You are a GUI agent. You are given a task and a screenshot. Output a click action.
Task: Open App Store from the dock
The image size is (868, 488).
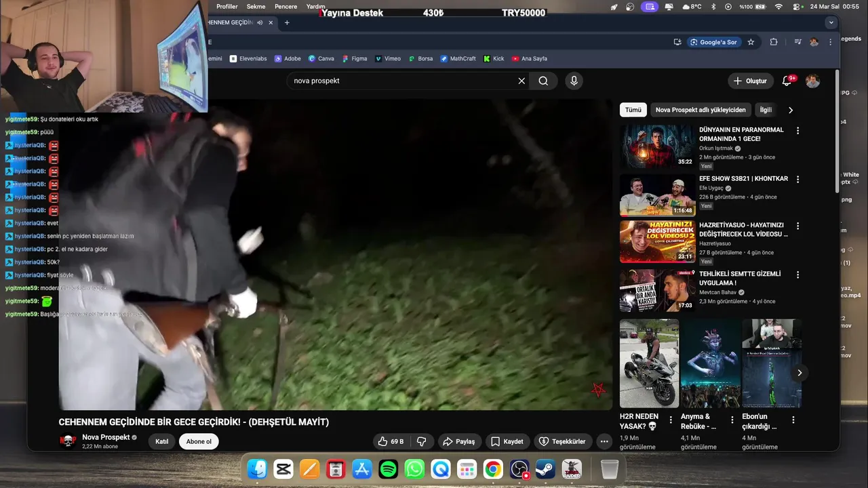pyautogui.click(x=362, y=468)
